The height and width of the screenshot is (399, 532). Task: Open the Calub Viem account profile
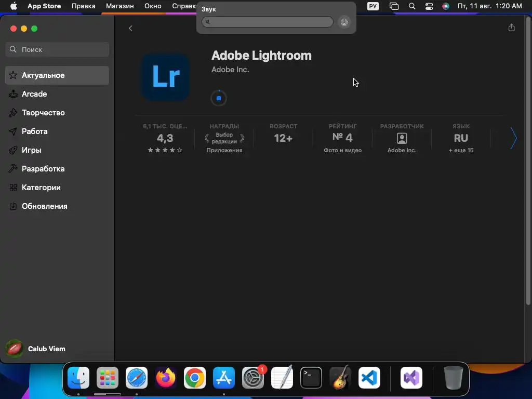(36, 349)
